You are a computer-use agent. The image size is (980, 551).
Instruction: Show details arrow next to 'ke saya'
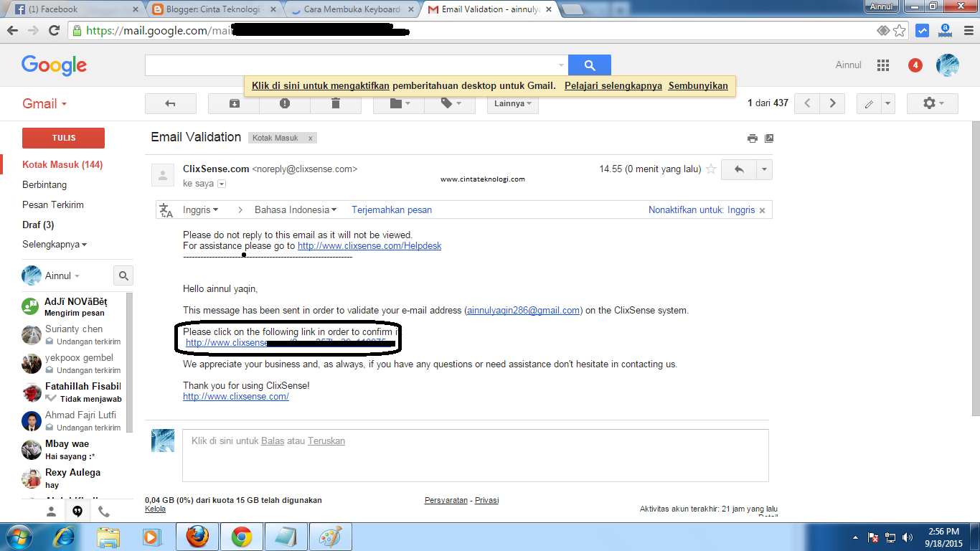click(x=222, y=184)
